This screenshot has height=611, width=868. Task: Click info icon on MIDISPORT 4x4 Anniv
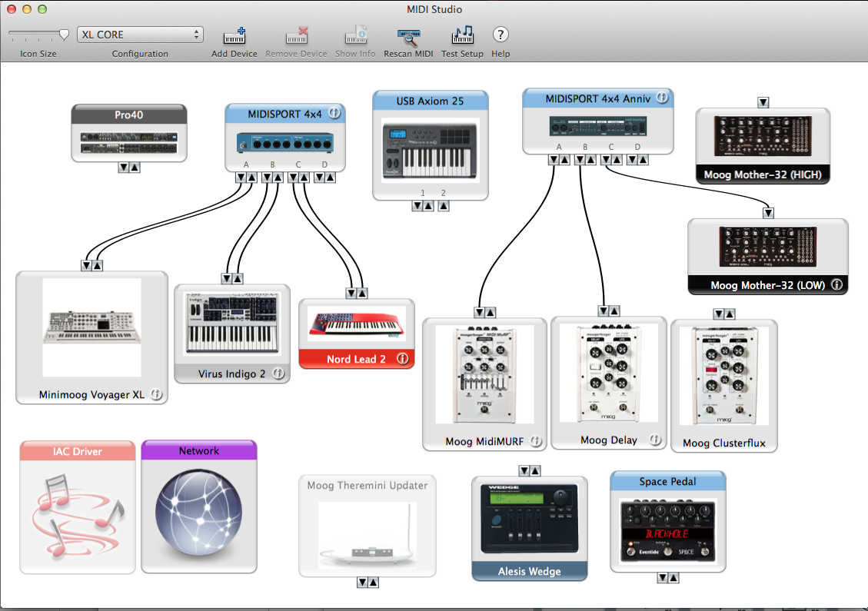(x=661, y=98)
